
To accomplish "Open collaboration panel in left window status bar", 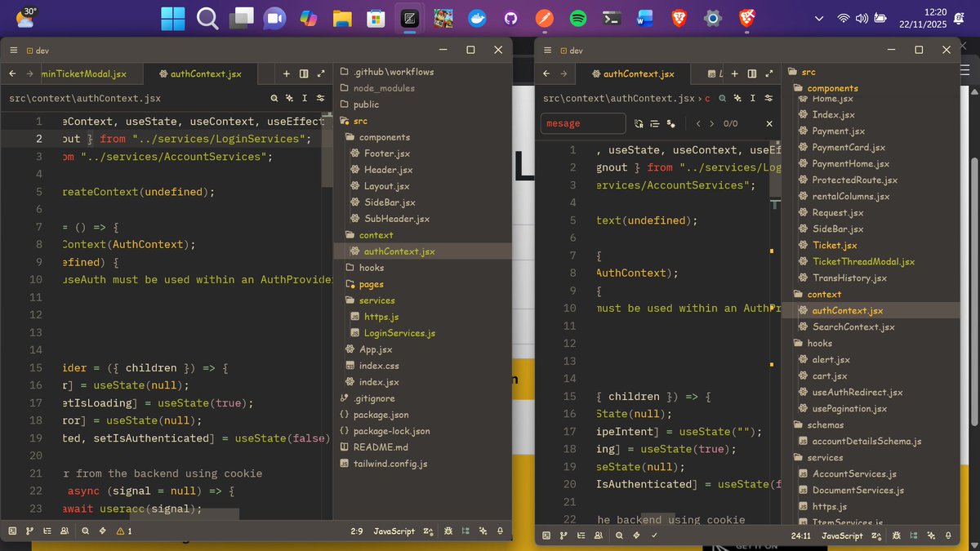I will point(65,531).
